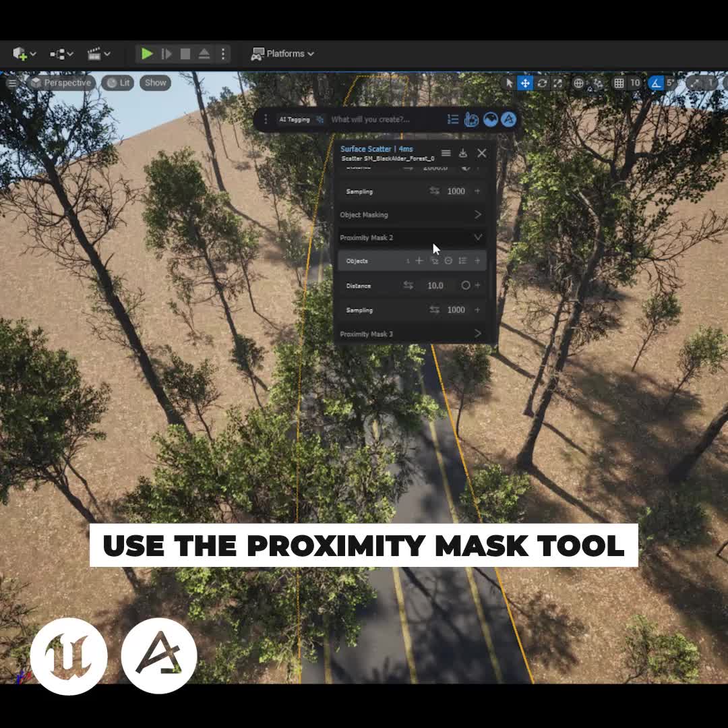Click the bake icon in Surface Scatter header
Image resolution: width=728 pixels, height=728 pixels.
click(463, 153)
